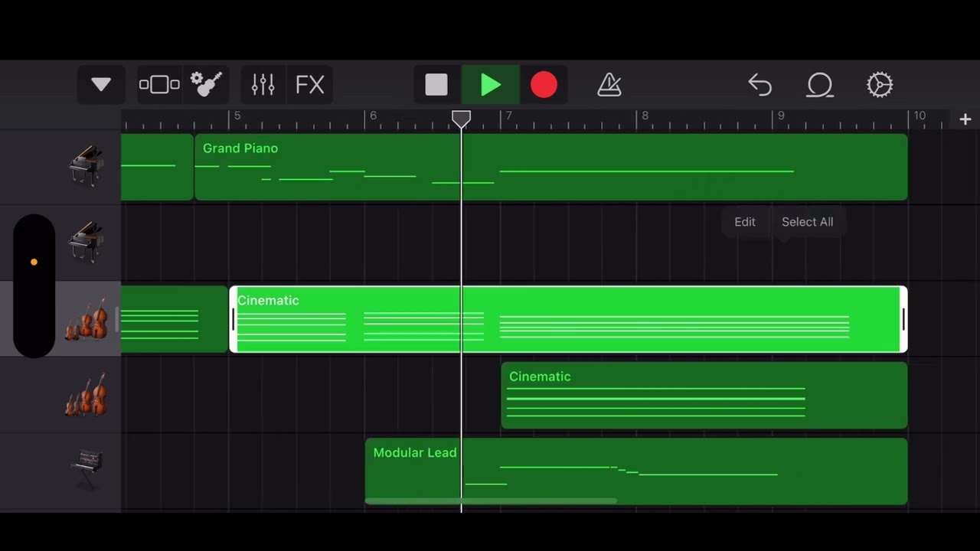Select the highlighted strings track icon

pos(87,319)
